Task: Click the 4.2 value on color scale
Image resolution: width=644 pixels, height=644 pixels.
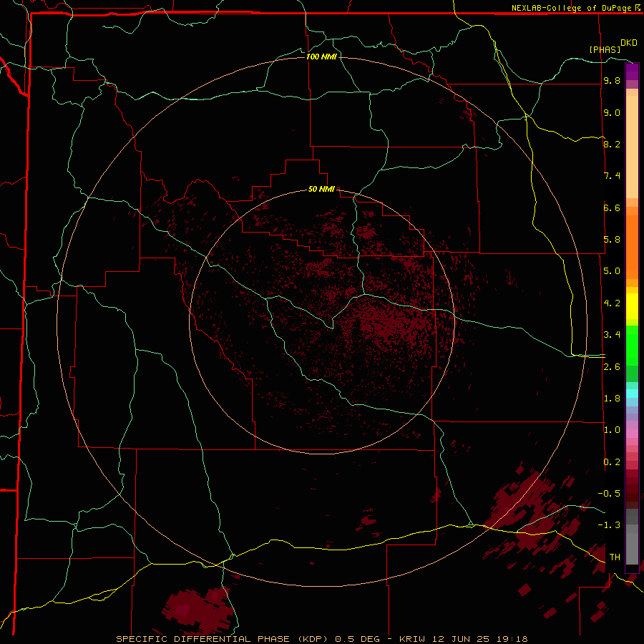Action: (x=612, y=303)
